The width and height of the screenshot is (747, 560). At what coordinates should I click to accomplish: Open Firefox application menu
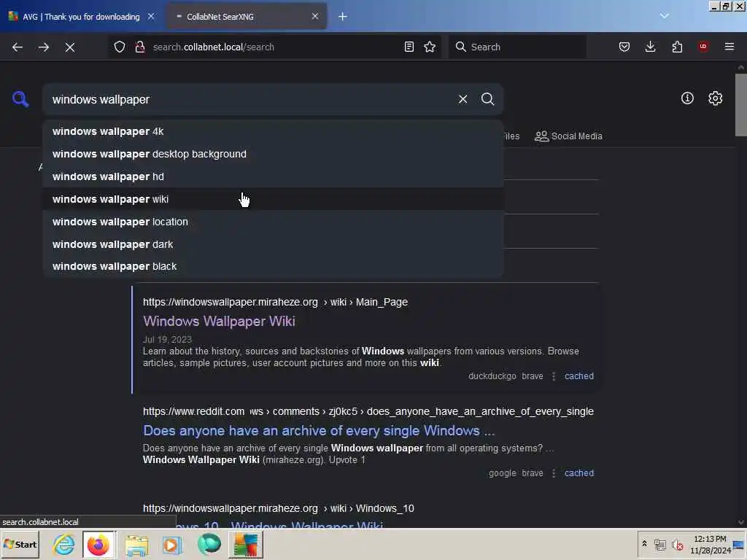click(x=729, y=47)
